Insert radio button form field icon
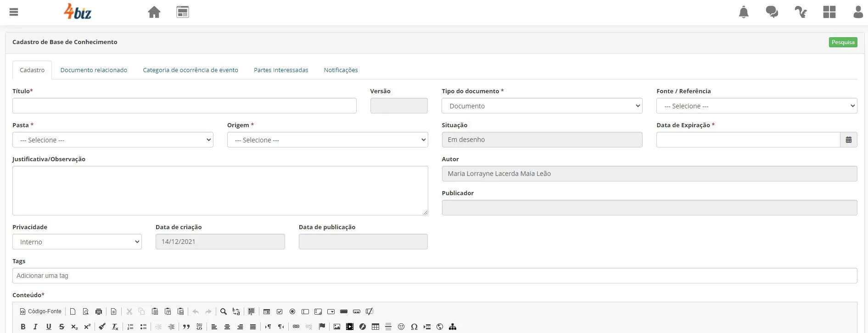868x333 pixels. tap(292, 311)
